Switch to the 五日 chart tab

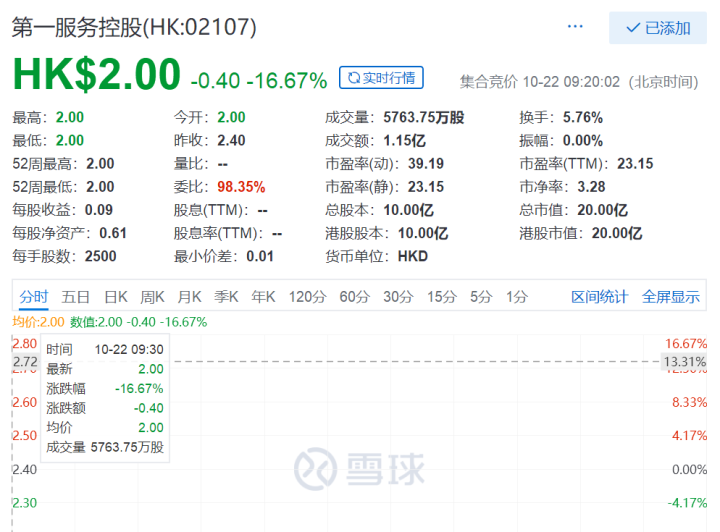point(75,297)
